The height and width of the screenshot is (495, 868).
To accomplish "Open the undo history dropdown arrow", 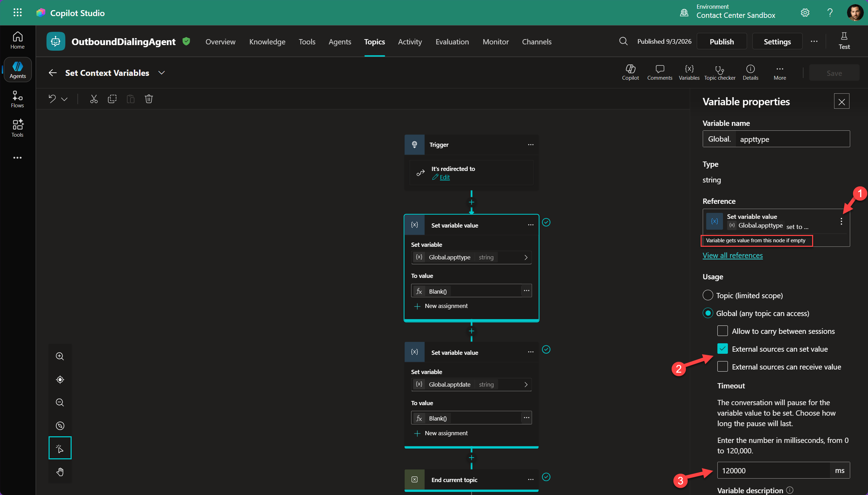I will pyautogui.click(x=64, y=99).
